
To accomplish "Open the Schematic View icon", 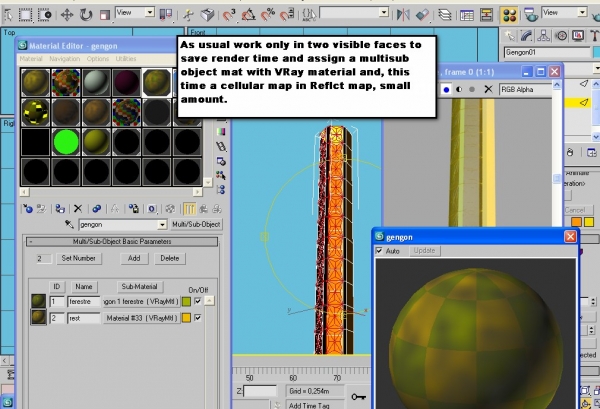I will tap(486, 15).
